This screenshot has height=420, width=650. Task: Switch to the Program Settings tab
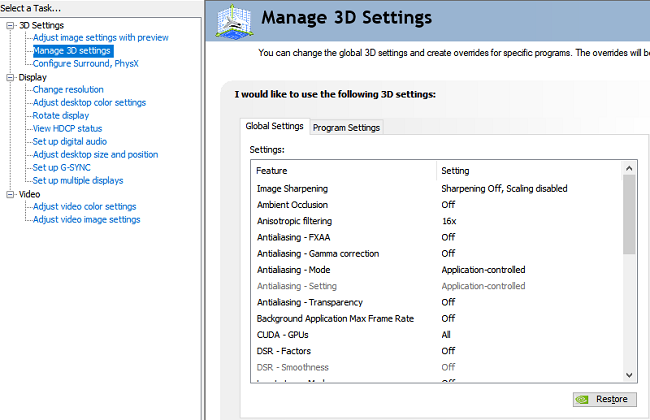coord(345,127)
